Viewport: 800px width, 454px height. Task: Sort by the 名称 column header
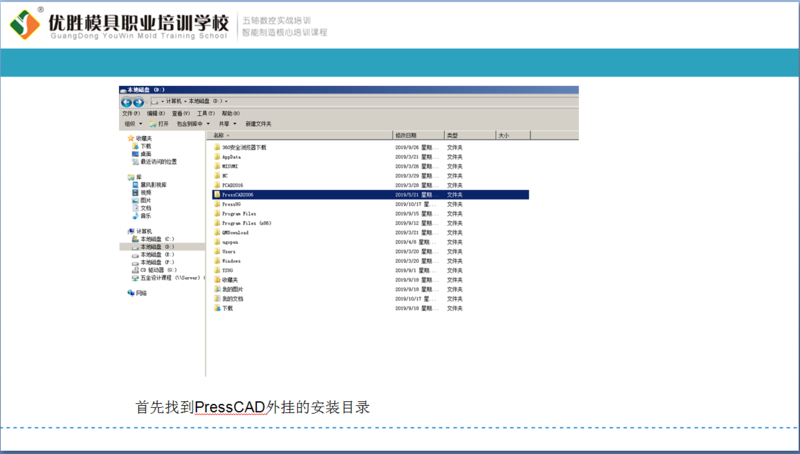[300, 135]
